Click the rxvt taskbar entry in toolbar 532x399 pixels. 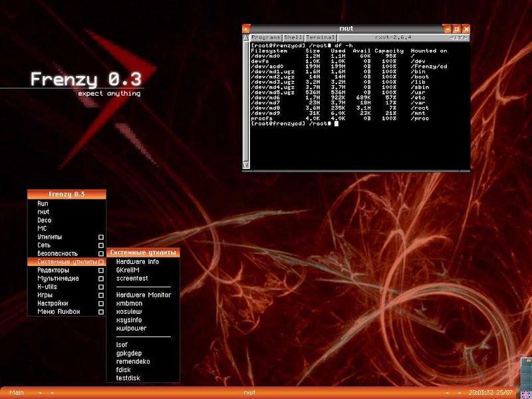(x=249, y=393)
